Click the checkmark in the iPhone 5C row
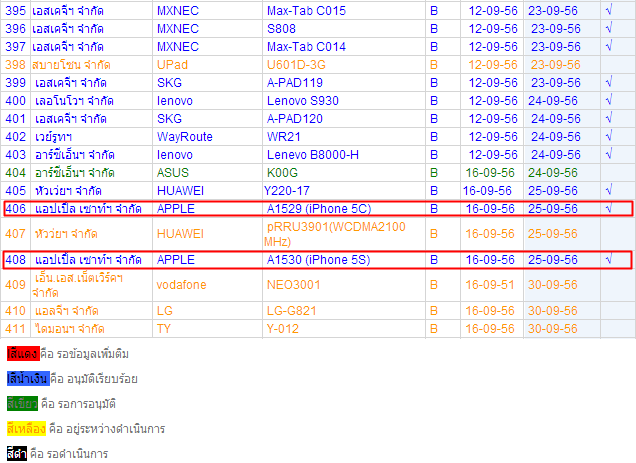636x463 pixels. [x=609, y=208]
